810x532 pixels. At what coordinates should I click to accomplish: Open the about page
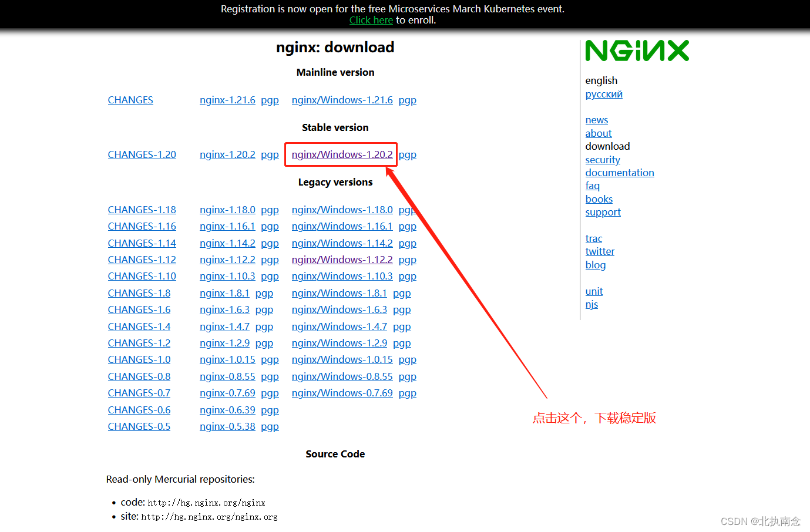pos(599,133)
